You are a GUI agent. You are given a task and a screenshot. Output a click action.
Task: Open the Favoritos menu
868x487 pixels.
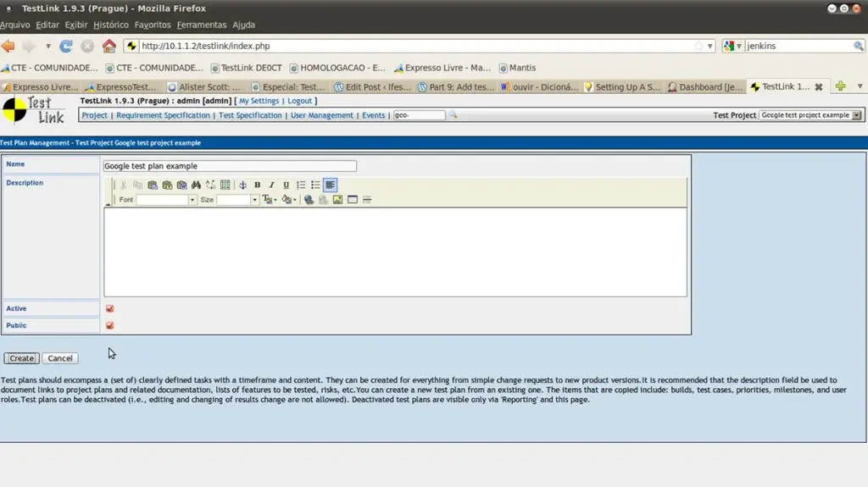click(153, 25)
